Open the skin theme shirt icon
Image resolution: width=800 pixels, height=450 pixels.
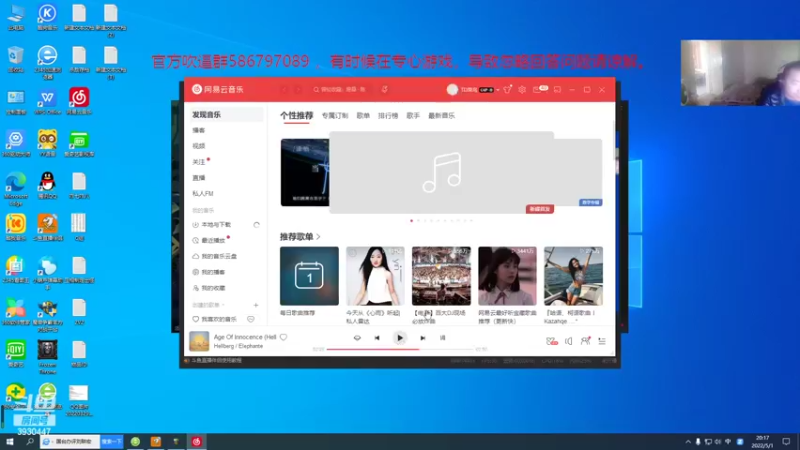pyautogui.click(x=507, y=89)
